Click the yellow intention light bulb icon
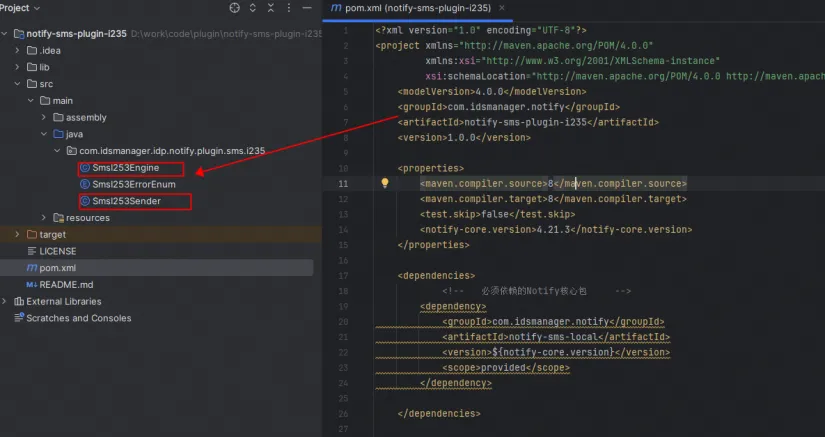Viewport: 825px width, 437px height. coord(384,184)
